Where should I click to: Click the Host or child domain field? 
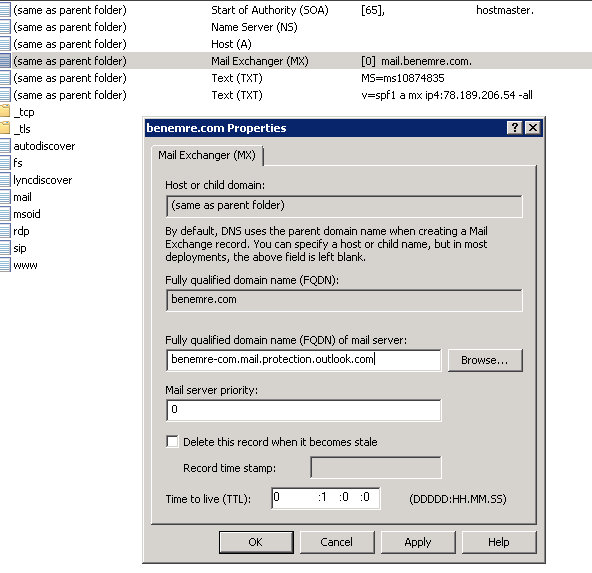pos(344,206)
